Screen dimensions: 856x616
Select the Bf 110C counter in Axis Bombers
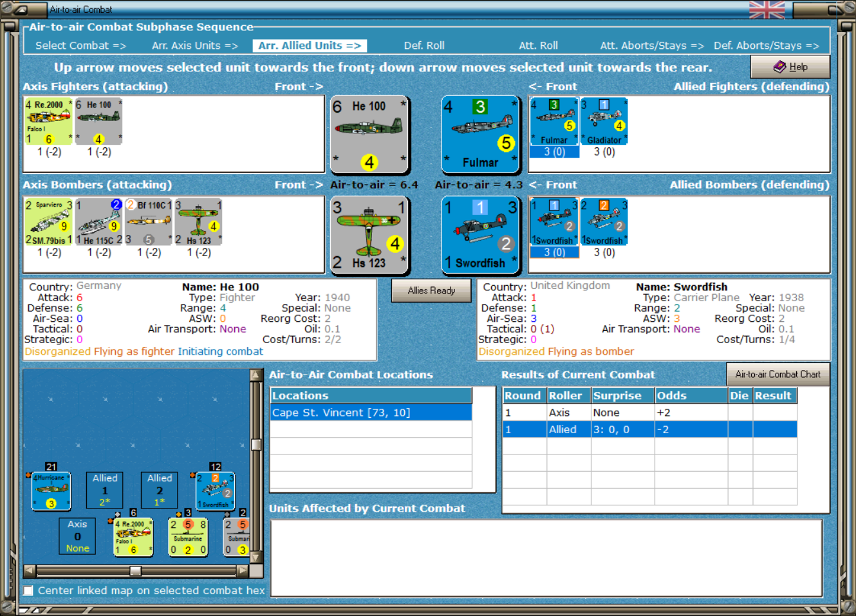point(149,222)
